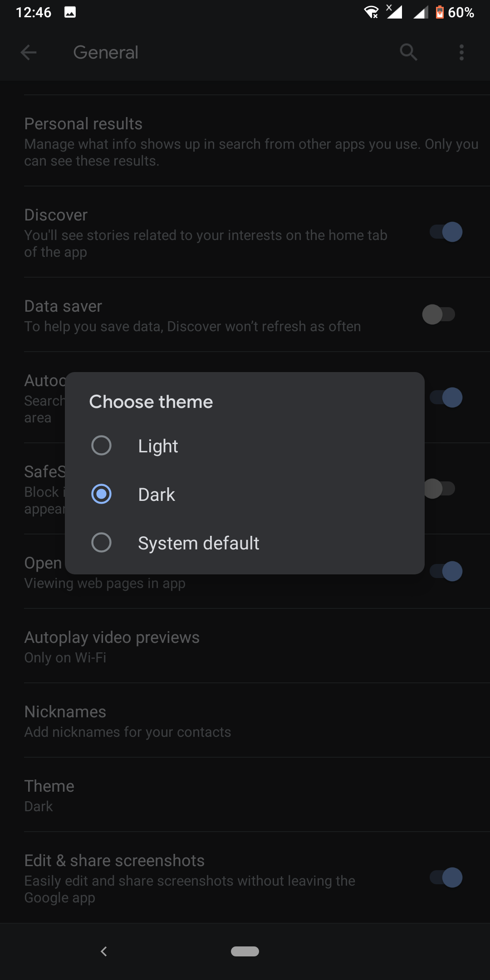This screenshot has width=490, height=980.
Task: Toggle off Open web pages in app
Action: (450, 571)
